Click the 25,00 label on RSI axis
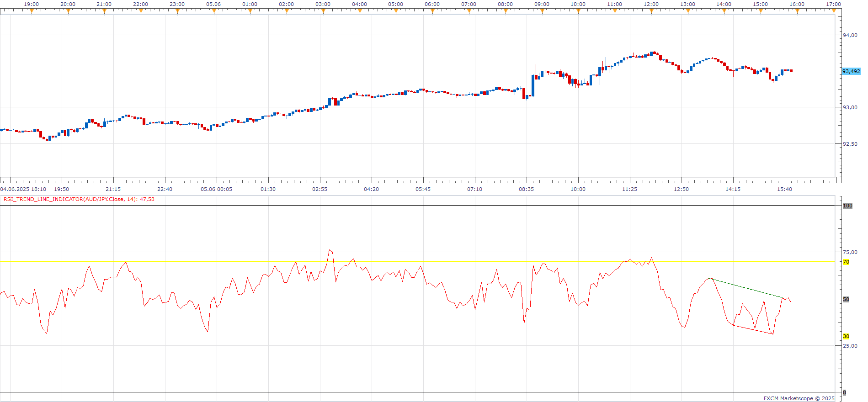 click(x=850, y=346)
